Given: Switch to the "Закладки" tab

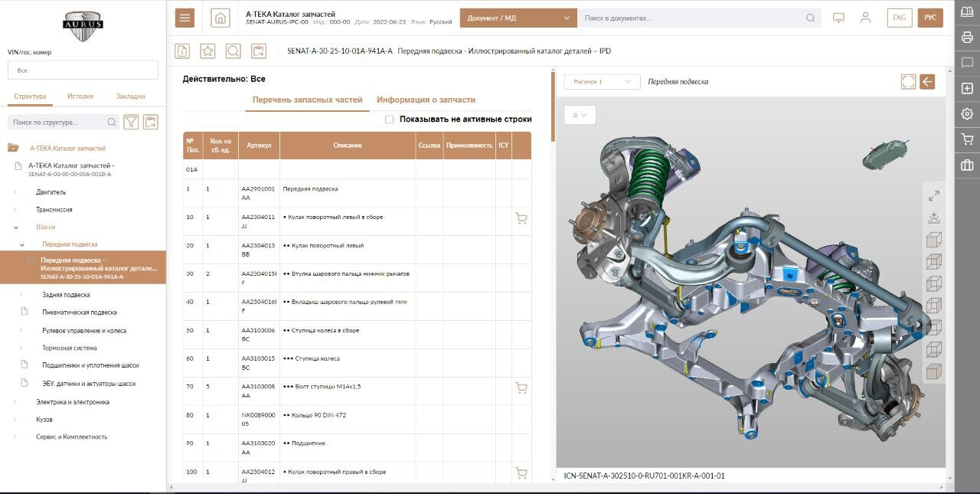Looking at the screenshot, I should pos(130,97).
